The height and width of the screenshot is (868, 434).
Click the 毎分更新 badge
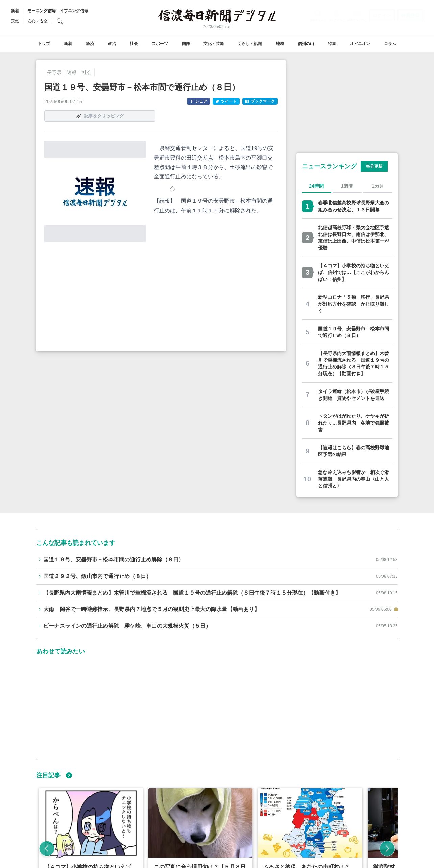point(374,166)
